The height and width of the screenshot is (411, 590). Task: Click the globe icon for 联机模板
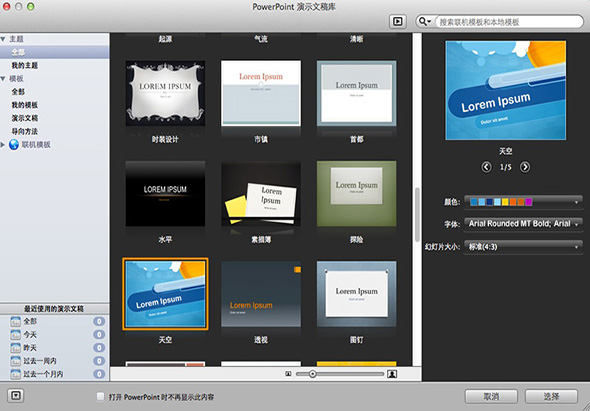(14, 145)
